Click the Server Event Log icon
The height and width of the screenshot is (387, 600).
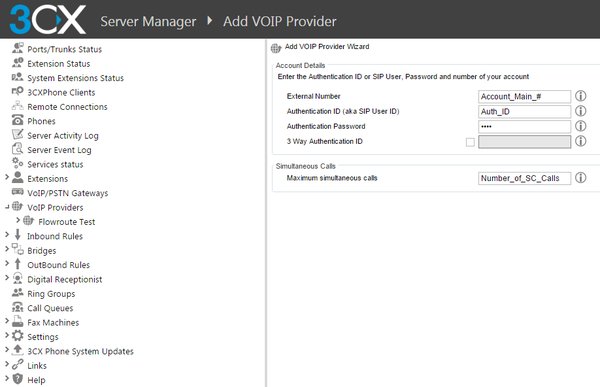click(x=18, y=149)
